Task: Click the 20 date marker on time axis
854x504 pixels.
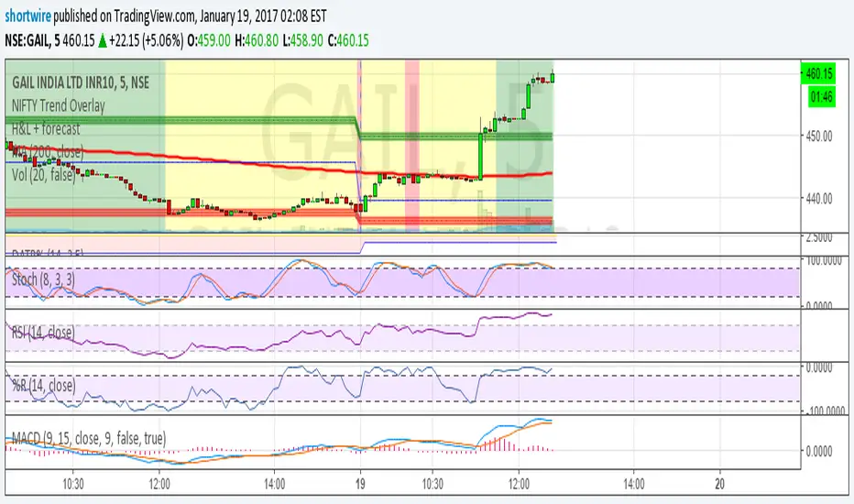Action: pyautogui.click(x=720, y=484)
